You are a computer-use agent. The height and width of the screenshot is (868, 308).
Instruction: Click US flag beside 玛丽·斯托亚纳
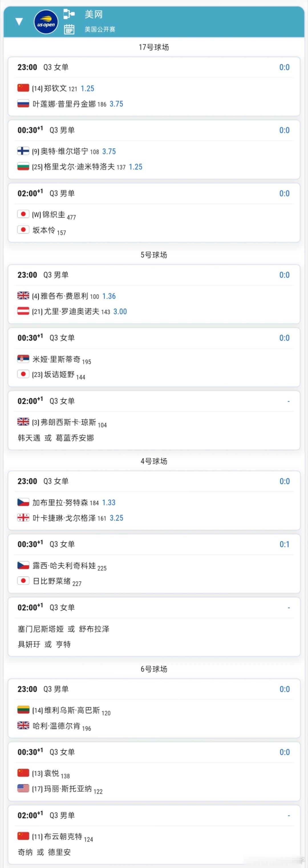coord(23,789)
